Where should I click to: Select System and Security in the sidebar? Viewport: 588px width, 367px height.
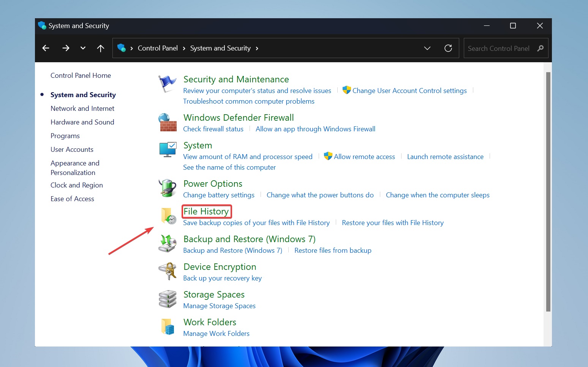coord(83,95)
